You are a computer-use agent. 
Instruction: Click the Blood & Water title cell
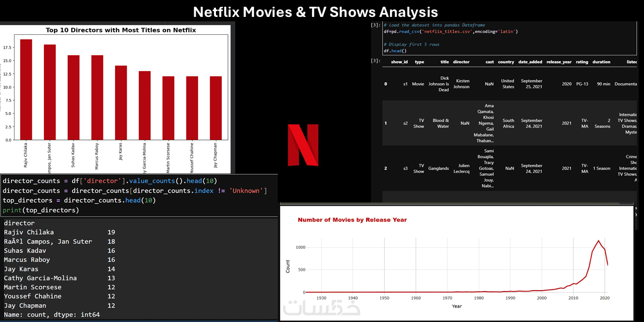coord(441,123)
